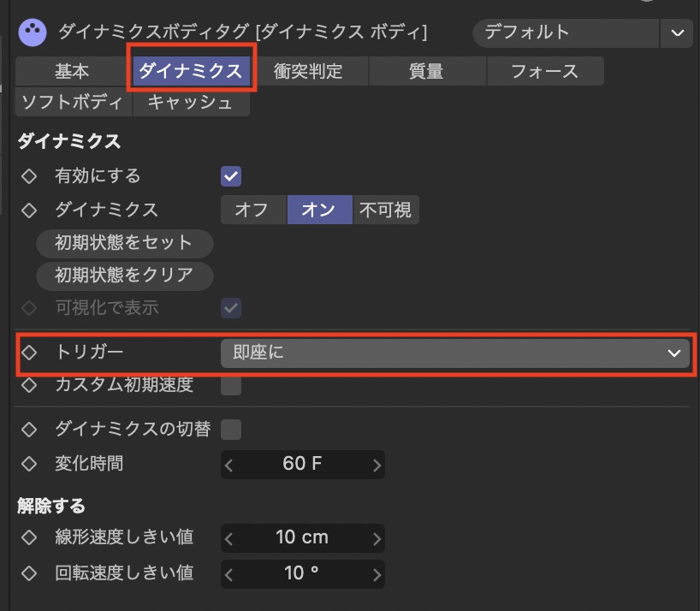
Task: Increase 変化時間 value with right arrow
Action: (377, 465)
